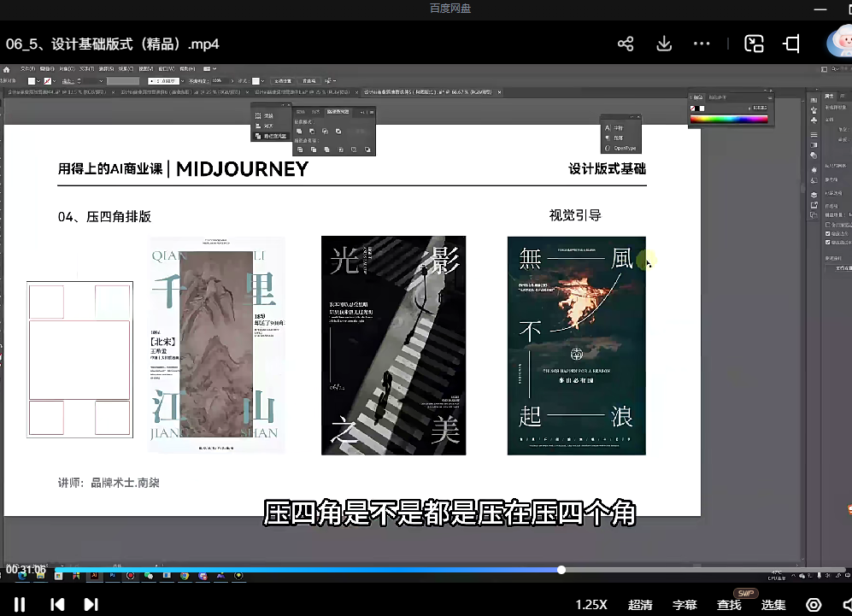Close the active 66.67% document tab
The height and width of the screenshot is (616, 852).
click(499, 92)
